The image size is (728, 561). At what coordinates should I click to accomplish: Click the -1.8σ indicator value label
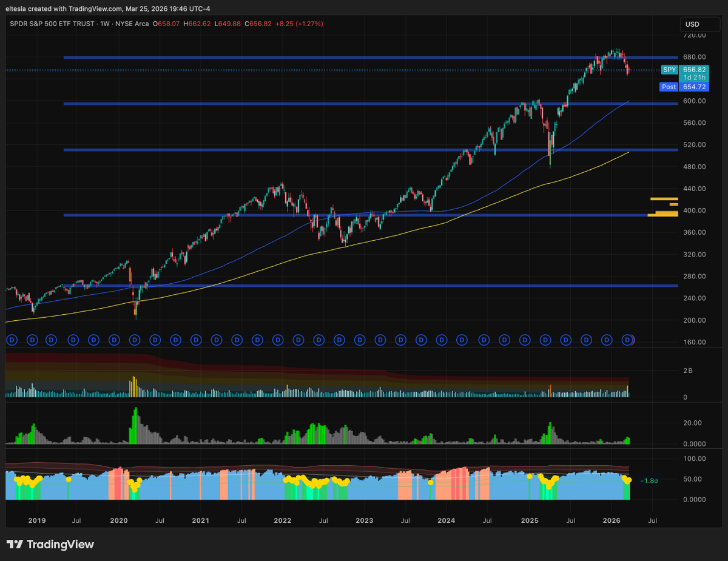point(650,480)
